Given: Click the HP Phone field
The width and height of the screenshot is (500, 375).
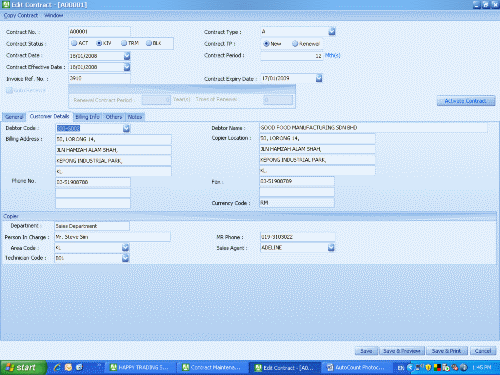Looking at the screenshot, I should pyautogui.click(x=297, y=237).
